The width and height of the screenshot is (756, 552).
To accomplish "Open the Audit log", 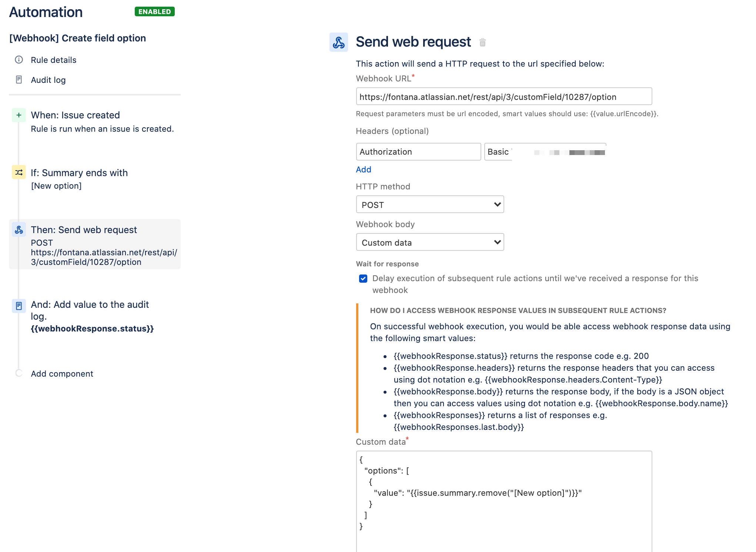I will pos(48,80).
